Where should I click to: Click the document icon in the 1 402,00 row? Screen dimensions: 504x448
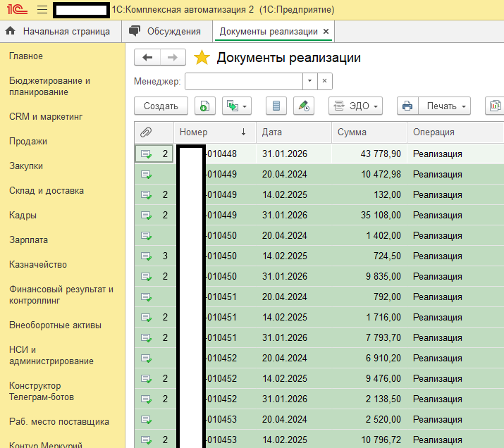point(146,236)
